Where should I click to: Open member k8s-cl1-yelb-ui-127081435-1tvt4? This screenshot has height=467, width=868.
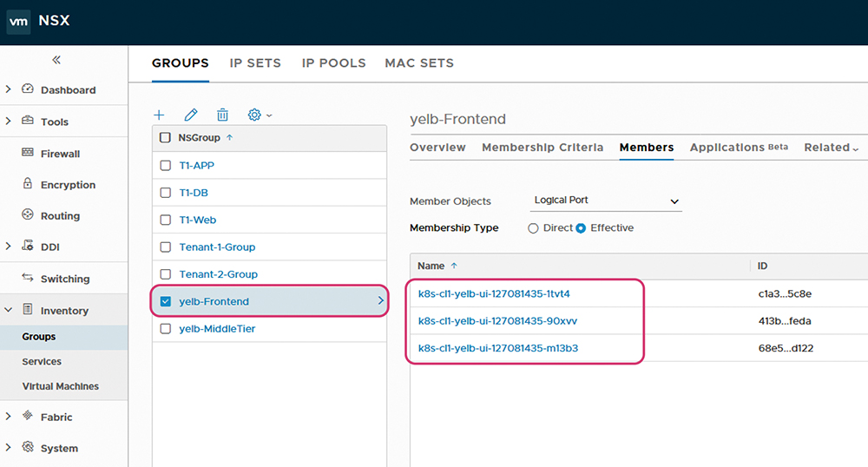[494, 293]
